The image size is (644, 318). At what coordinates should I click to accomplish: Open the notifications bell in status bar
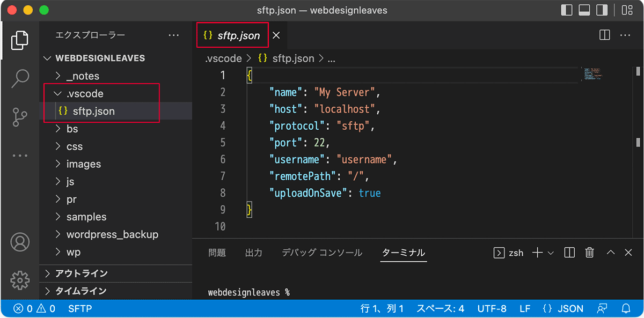[626, 308]
